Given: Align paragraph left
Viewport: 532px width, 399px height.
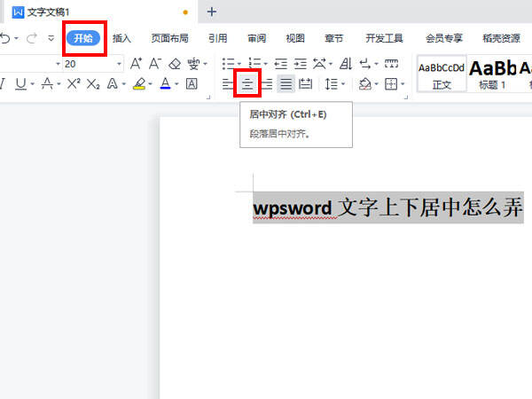Looking at the screenshot, I should 228,84.
